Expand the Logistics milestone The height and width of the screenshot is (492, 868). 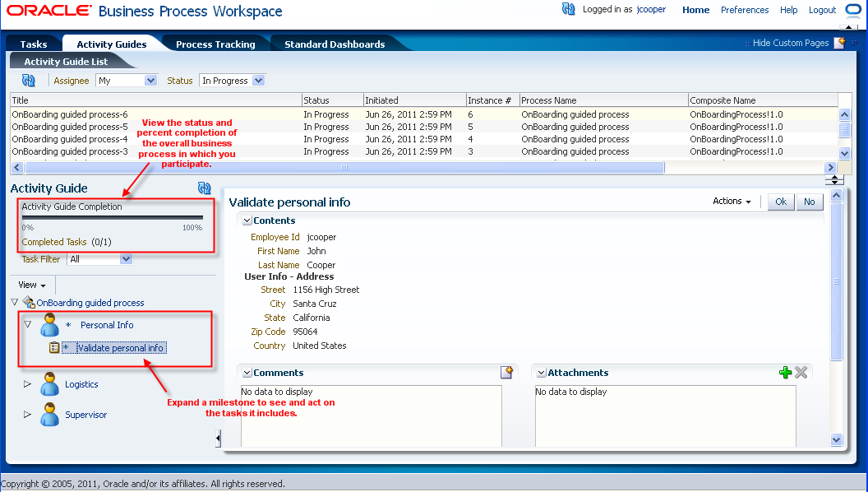click(27, 384)
